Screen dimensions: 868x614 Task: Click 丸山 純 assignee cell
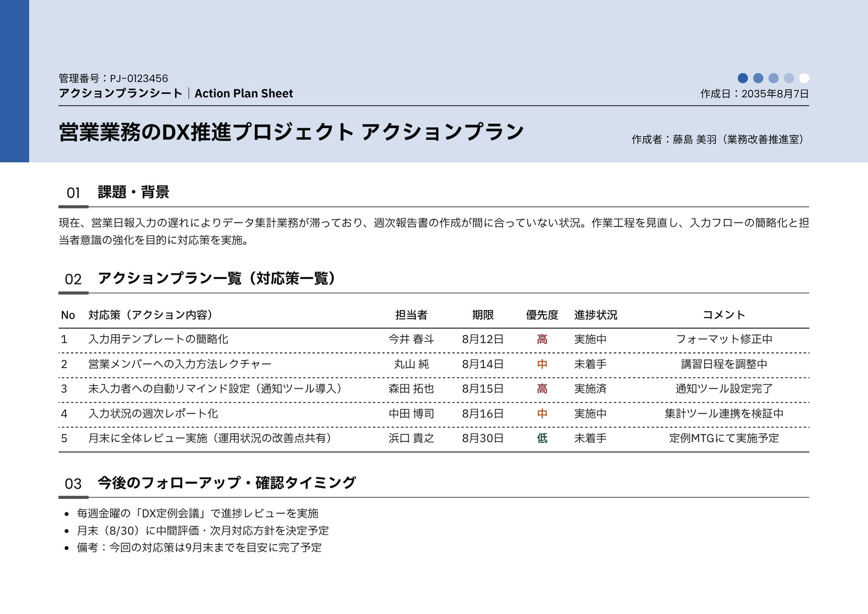coord(411,364)
